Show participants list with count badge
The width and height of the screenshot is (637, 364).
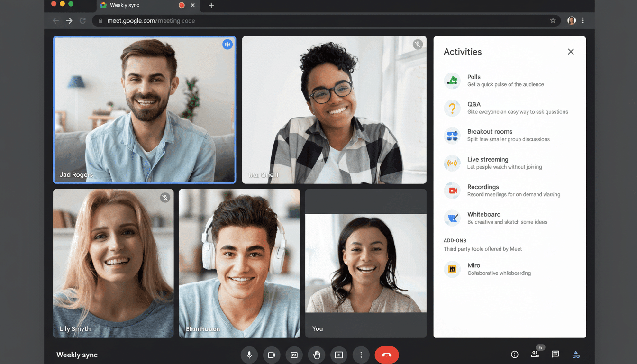pos(535,355)
